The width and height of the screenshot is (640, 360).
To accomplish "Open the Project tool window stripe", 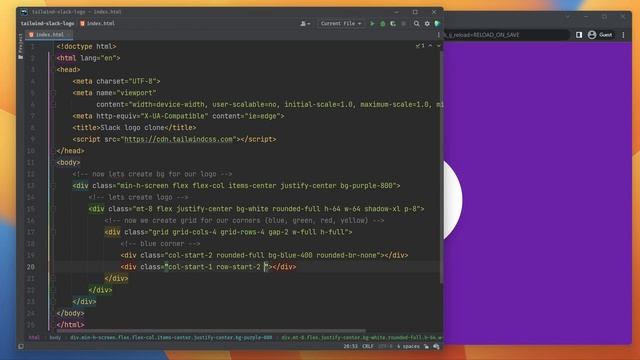I will 20,46.
